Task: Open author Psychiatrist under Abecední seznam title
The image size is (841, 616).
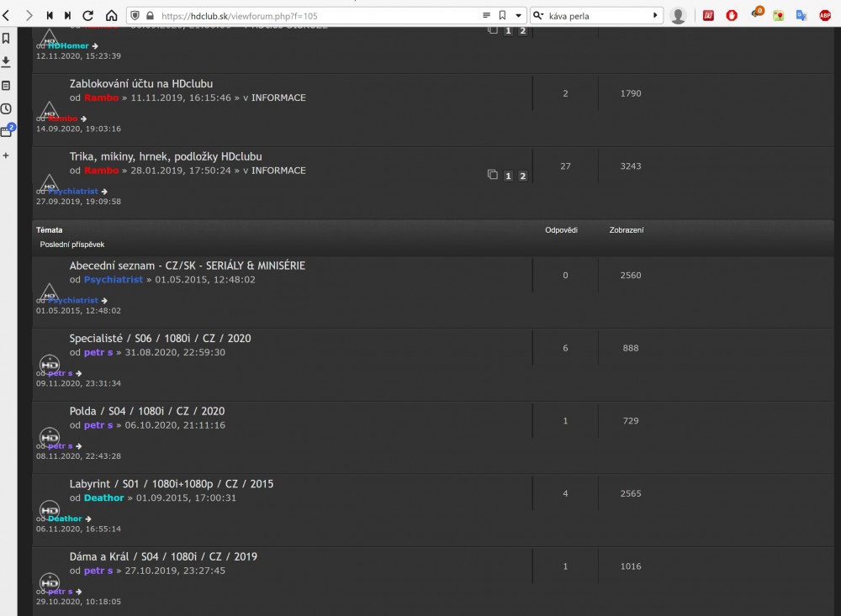Action: (x=114, y=279)
